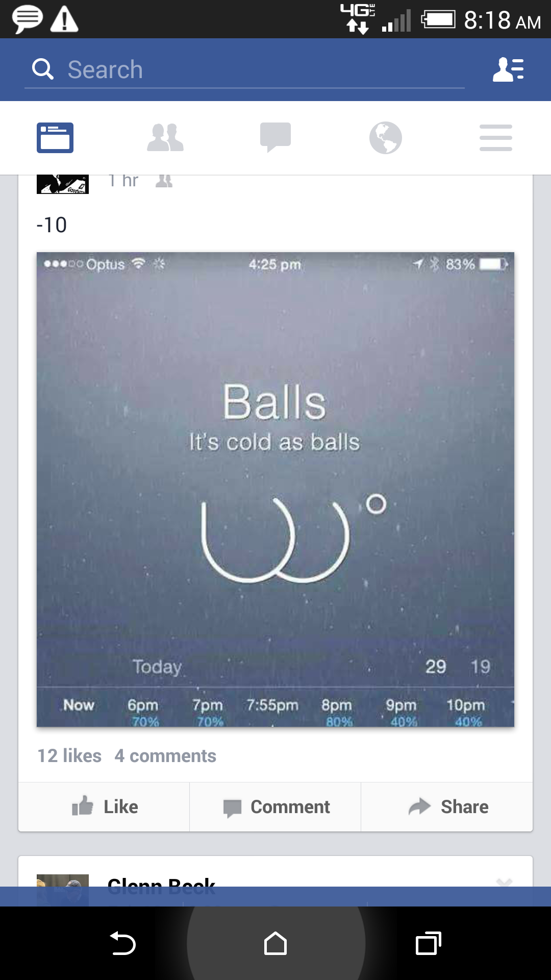Viewport: 551px width, 980px height.
Task: Tap the Search field
Action: point(245,69)
